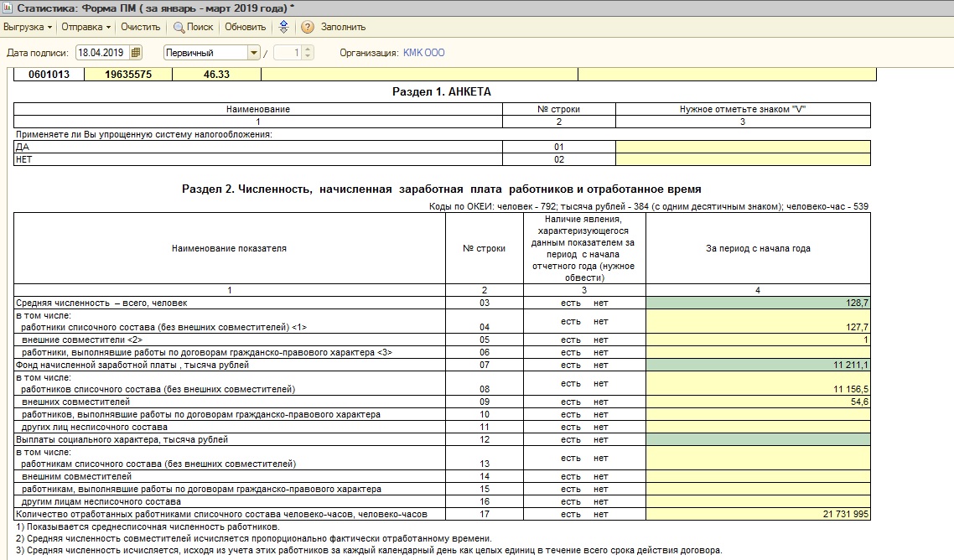The image size is (954, 560).
Task: Select the 19635575 code cell
Action: pos(128,75)
